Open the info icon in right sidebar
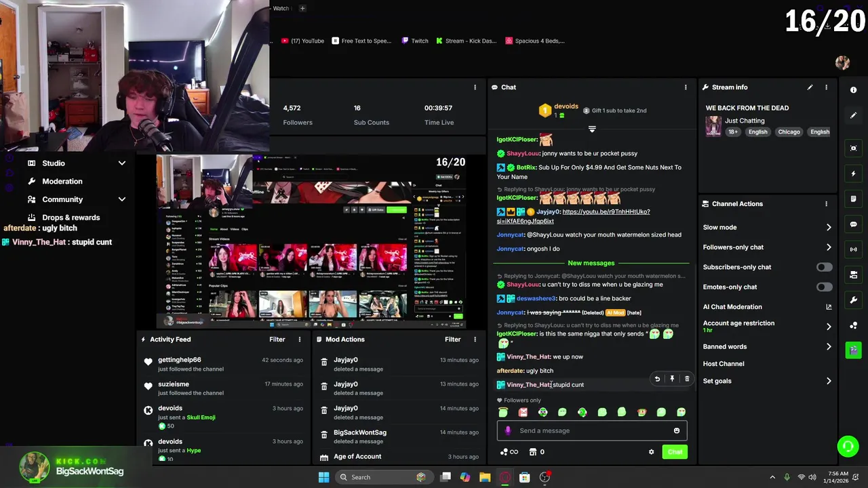This screenshot has width=868, height=488. tap(853, 90)
